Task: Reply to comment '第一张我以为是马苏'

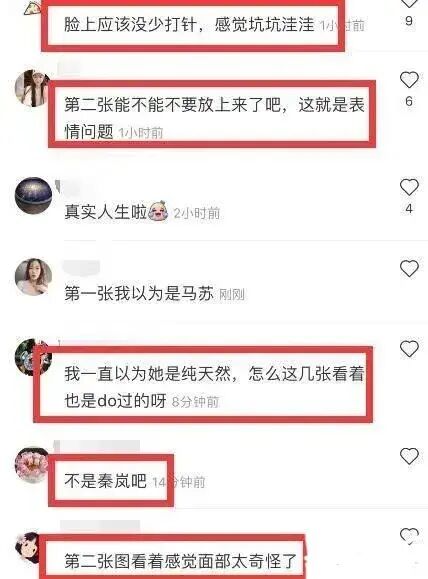Action: tap(139, 294)
